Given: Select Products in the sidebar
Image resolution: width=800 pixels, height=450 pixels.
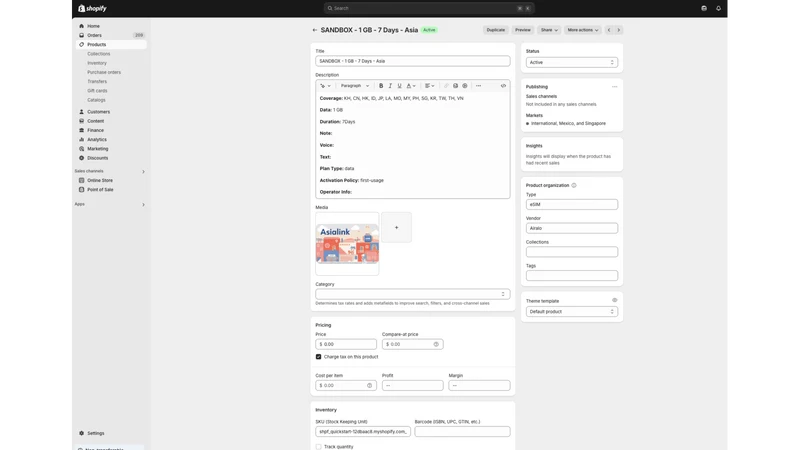Looking at the screenshot, I should click(x=111, y=44).
